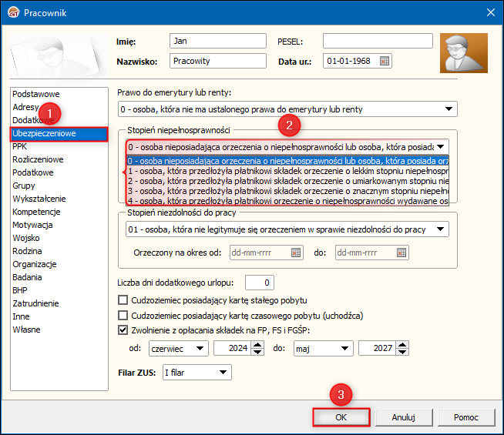Select option 0 - osoba nieposiadająca orzeczenia

[287, 161]
